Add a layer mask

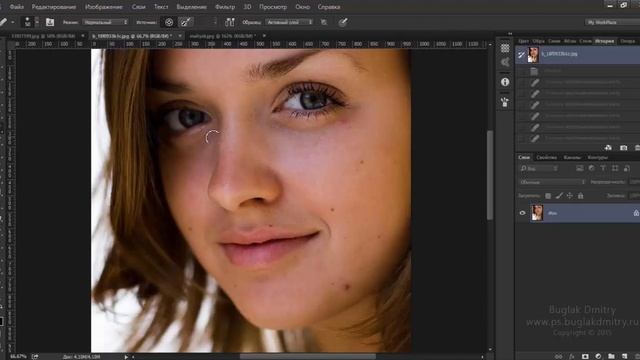click(x=585, y=356)
